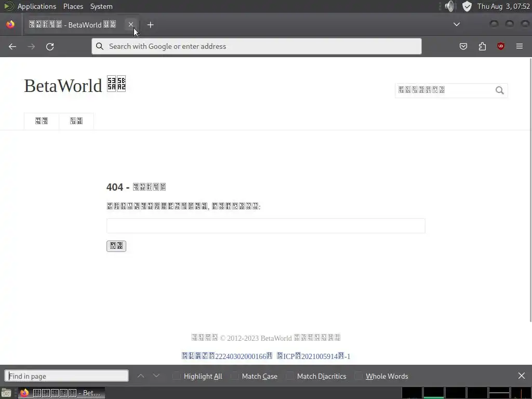Open the 22240302000166 registration link
The height and width of the screenshot is (399, 532).
pyautogui.click(x=227, y=356)
